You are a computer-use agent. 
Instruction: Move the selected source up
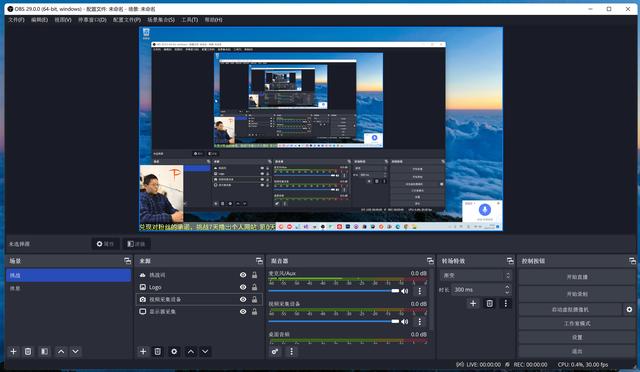click(191, 351)
